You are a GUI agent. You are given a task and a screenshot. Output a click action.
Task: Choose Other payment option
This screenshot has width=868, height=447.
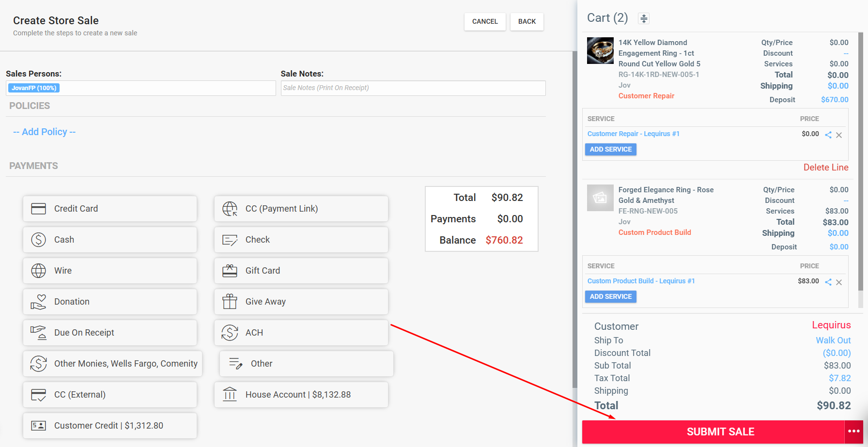[x=307, y=364]
